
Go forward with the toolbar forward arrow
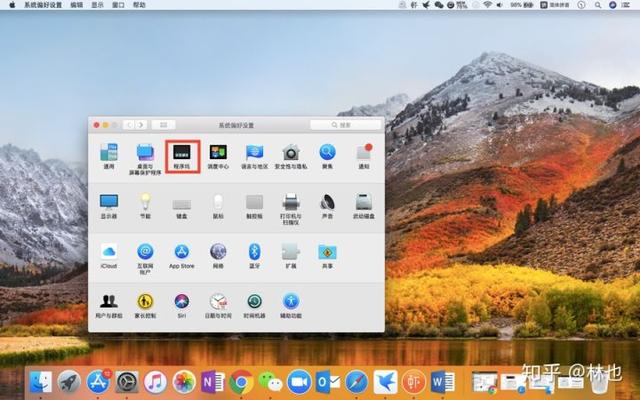(x=141, y=125)
